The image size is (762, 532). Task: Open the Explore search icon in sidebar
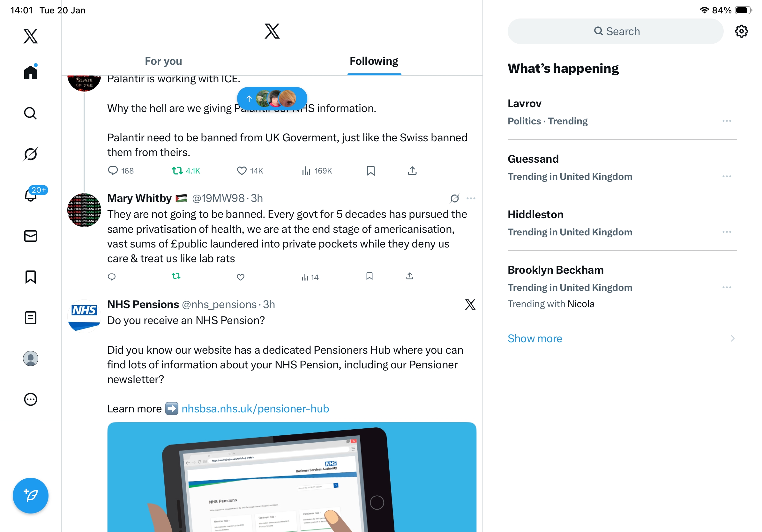click(x=31, y=113)
